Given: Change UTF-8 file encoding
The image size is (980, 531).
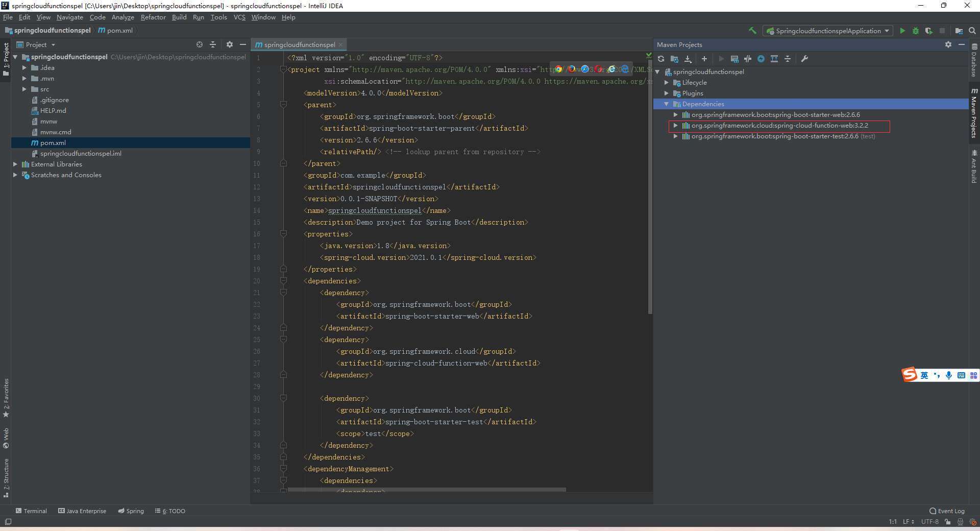Looking at the screenshot, I should tap(930, 522).
